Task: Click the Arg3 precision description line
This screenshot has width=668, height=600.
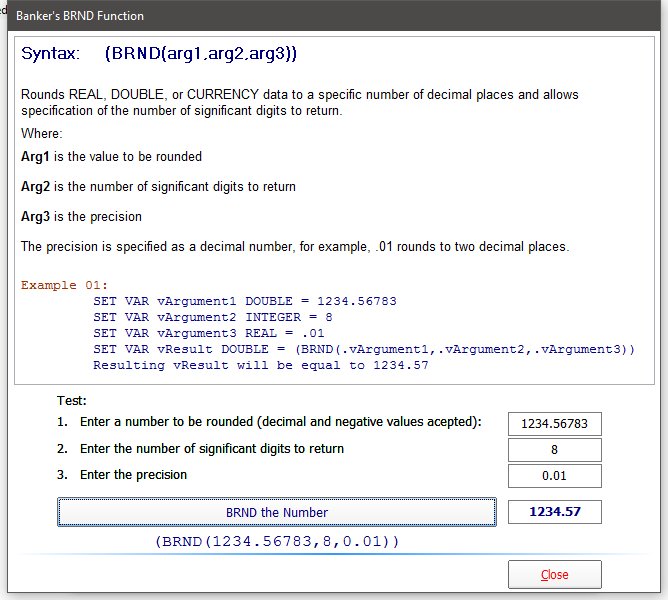Action: [x=81, y=217]
